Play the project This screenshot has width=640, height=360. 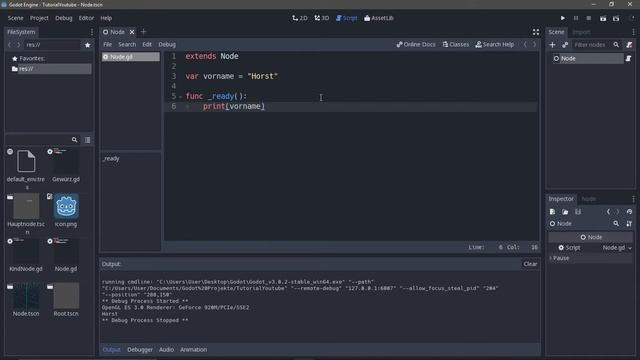pos(562,18)
